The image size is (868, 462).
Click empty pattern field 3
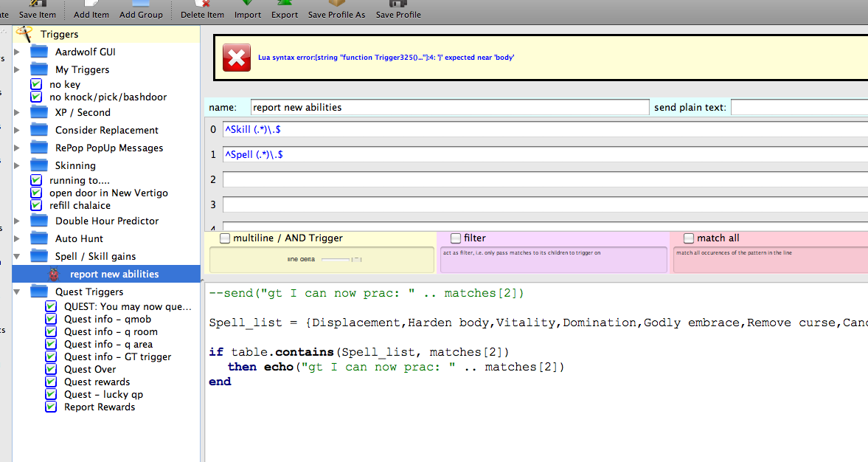(x=545, y=204)
